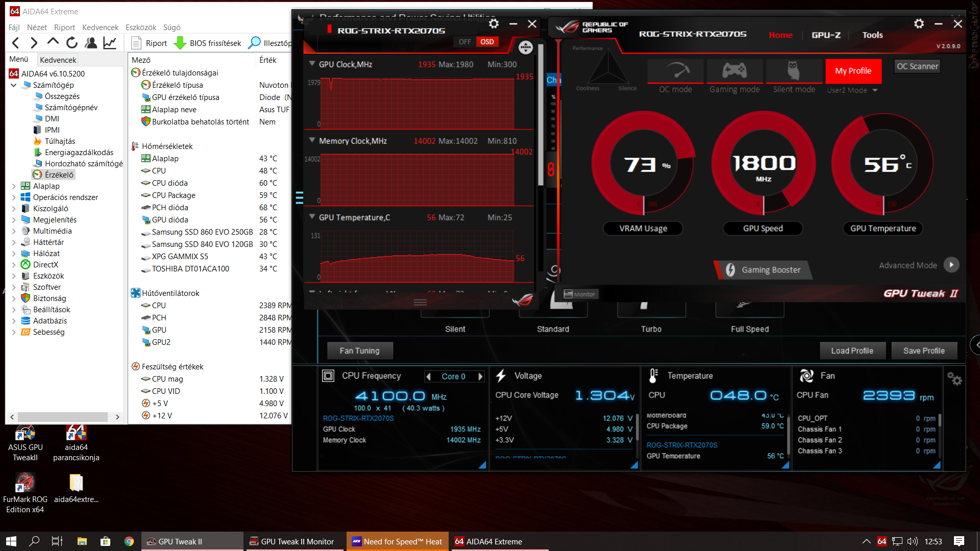This screenshot has height=551, width=980.
Task: Click AIDA64 back navigation arrow
Action: coord(15,43)
